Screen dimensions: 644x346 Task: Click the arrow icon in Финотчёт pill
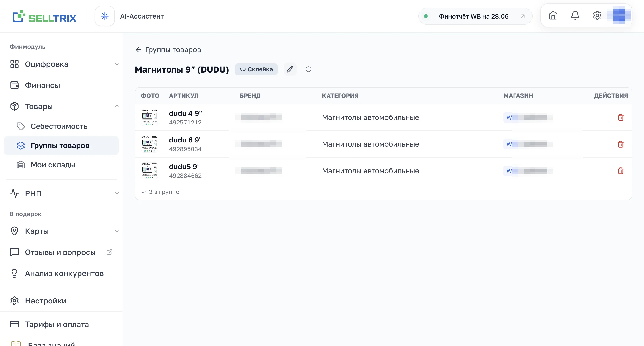point(523,16)
